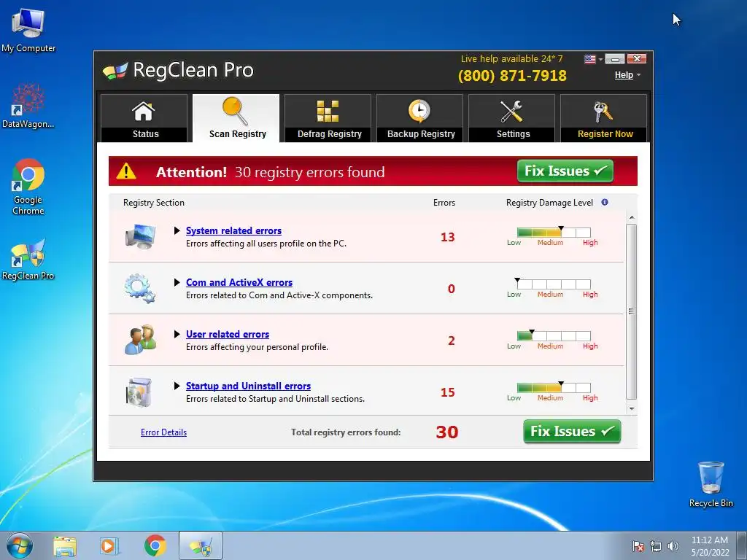
Task: Open Windows Media Player from taskbar
Action: point(109,546)
